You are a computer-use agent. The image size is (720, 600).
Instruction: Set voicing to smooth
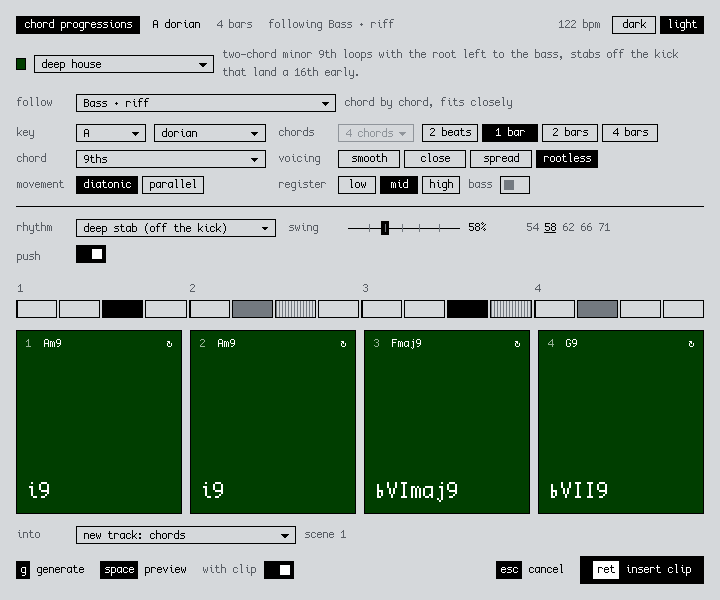tap(369, 159)
